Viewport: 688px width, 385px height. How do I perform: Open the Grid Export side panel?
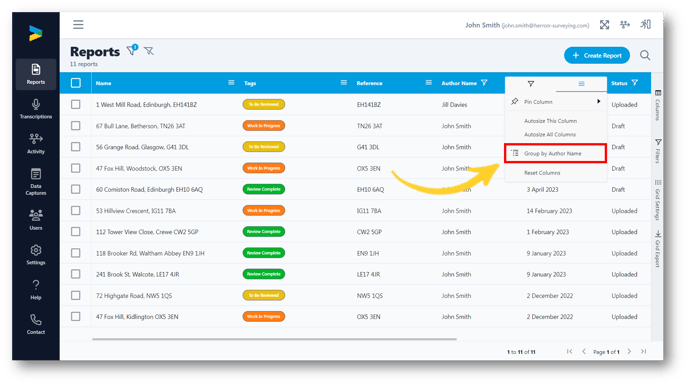[658, 248]
